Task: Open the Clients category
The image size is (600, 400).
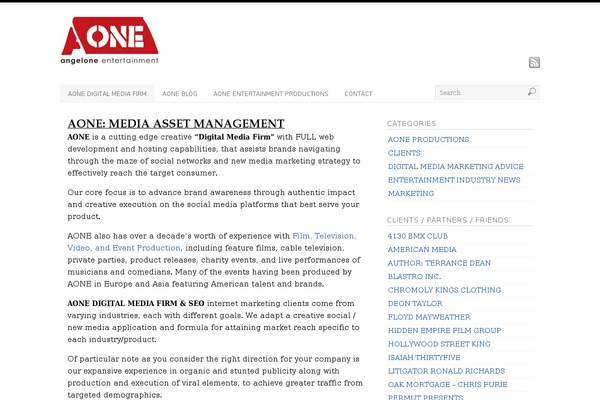Action: [404, 153]
